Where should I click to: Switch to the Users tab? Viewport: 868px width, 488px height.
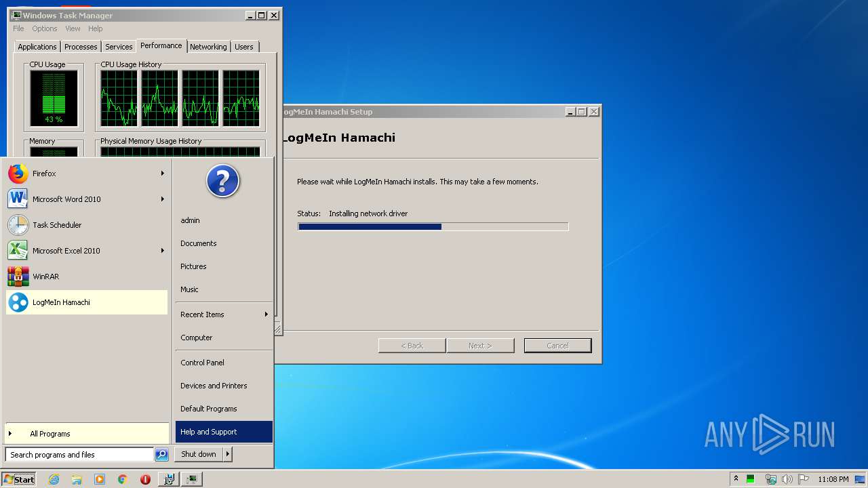point(244,47)
